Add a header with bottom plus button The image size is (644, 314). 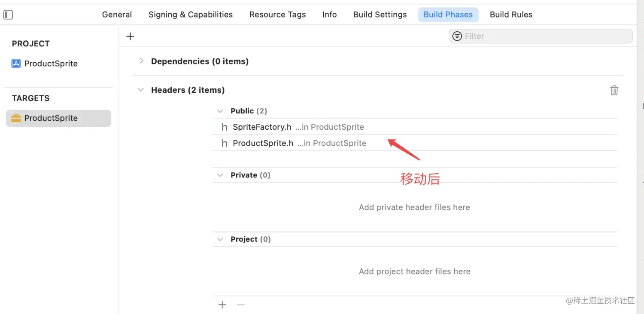222,305
